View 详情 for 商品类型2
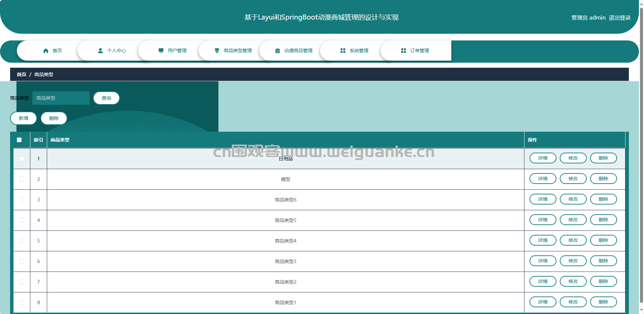Screen dimensions: 644x314 (x=543, y=281)
